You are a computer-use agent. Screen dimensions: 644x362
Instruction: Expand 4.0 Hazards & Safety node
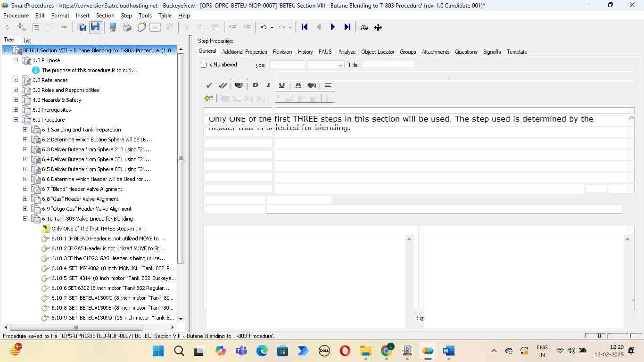[x=16, y=100]
